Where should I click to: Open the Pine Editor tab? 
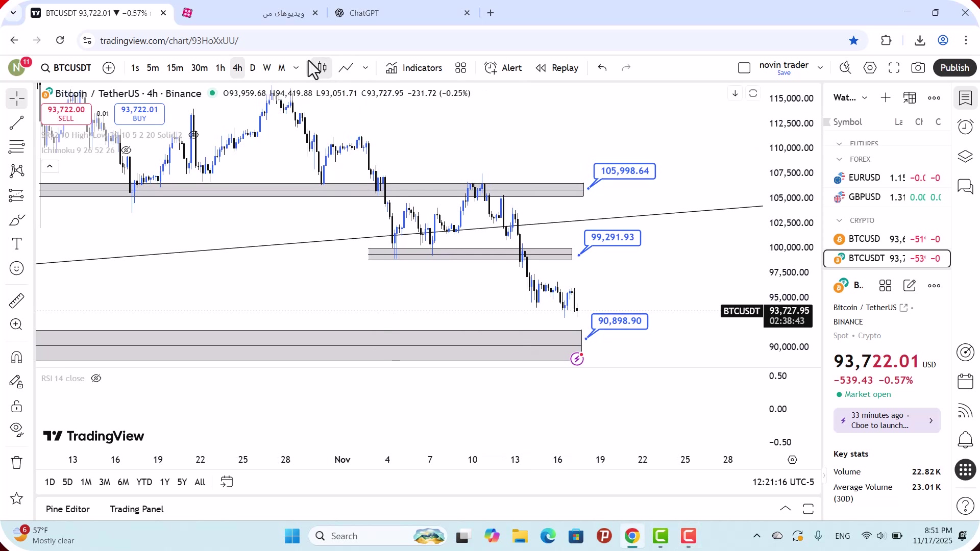[x=68, y=509]
